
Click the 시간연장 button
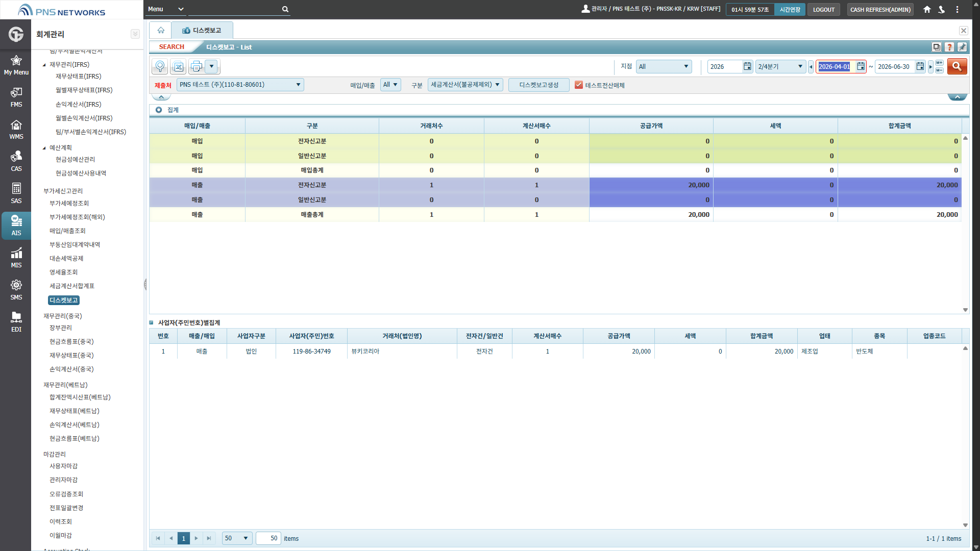tap(790, 10)
